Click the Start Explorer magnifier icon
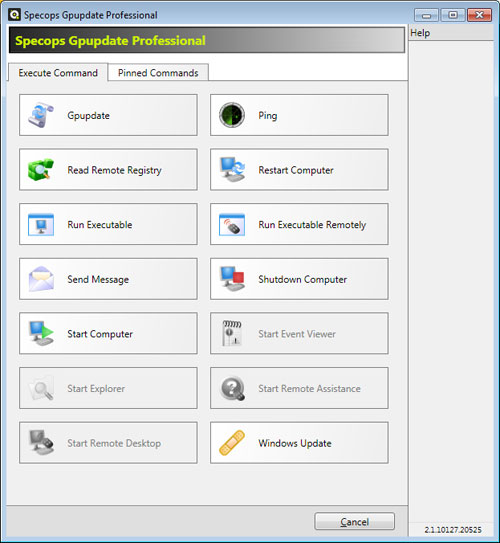 tap(42, 388)
